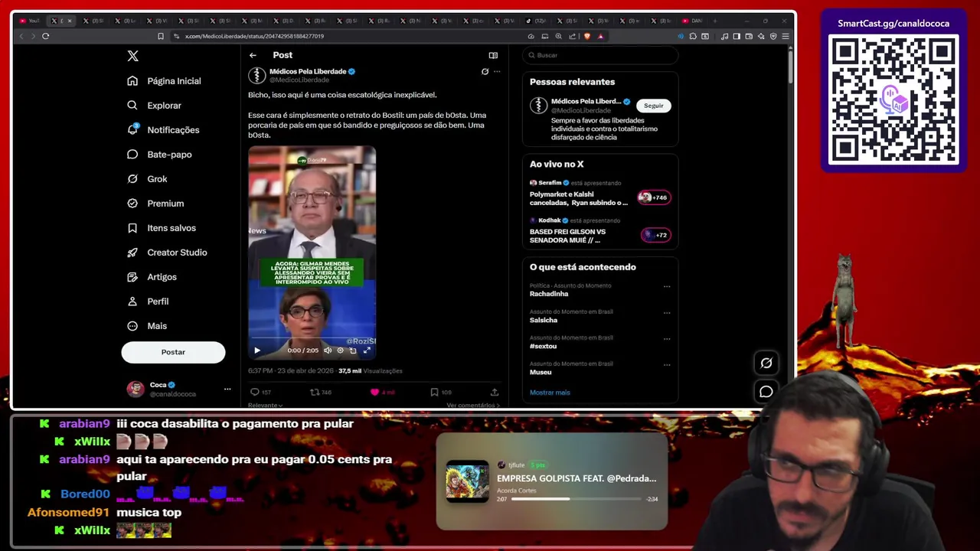Screen dimensions: 980x551
Task: Play the embedded video
Action: tap(257, 350)
